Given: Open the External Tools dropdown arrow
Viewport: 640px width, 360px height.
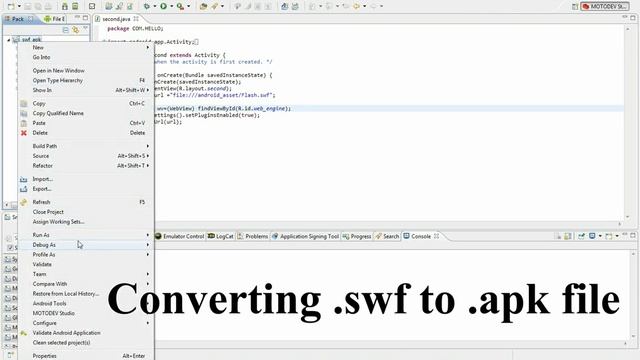Looking at the screenshot, I should coord(188,6).
